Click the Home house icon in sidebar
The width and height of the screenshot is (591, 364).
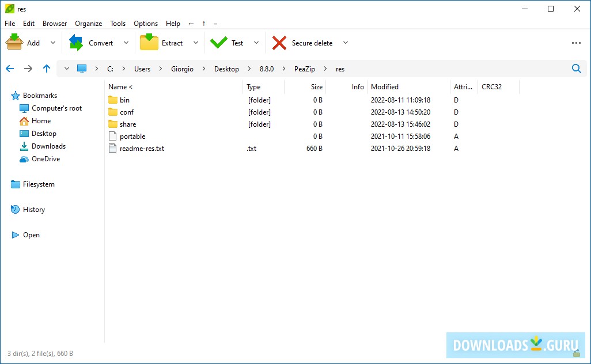click(24, 121)
